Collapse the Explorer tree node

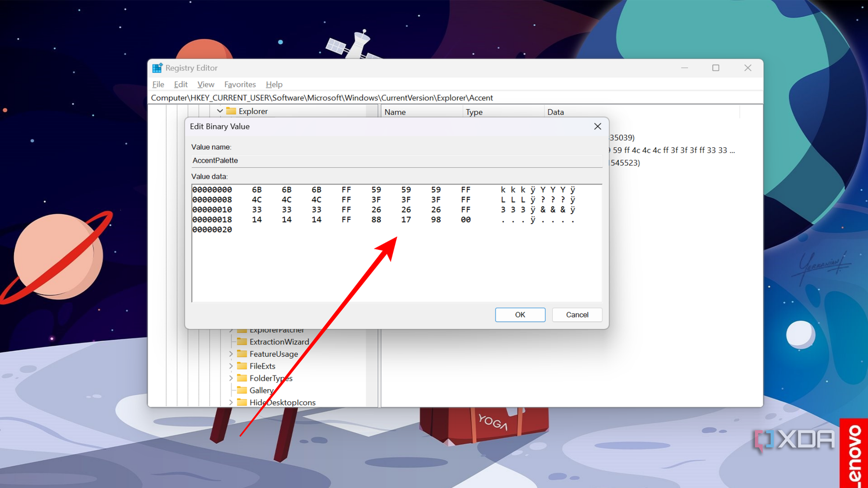pos(220,111)
